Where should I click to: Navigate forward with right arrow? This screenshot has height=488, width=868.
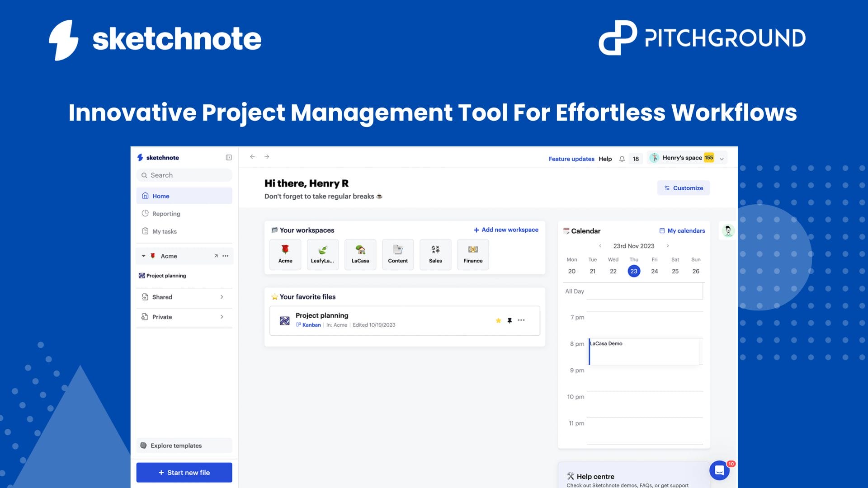point(267,157)
